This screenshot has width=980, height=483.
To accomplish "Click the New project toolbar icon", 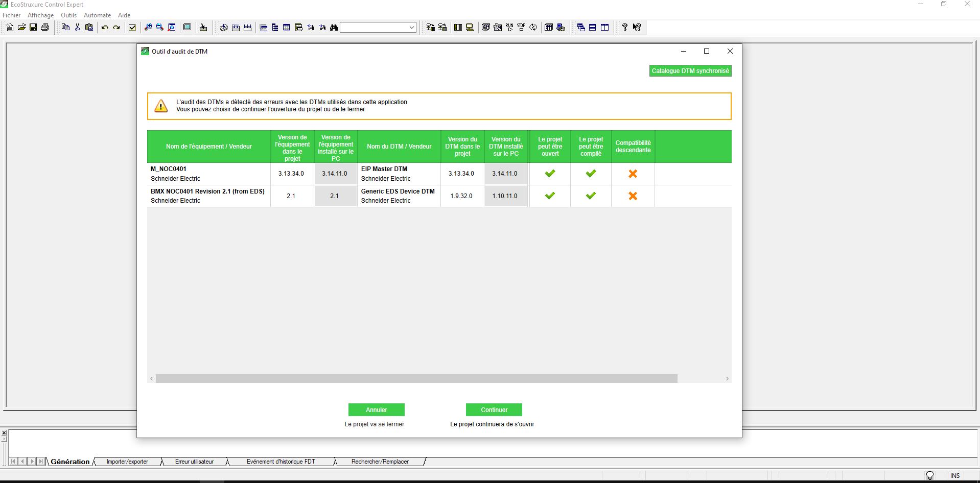I will pyautogui.click(x=10, y=28).
